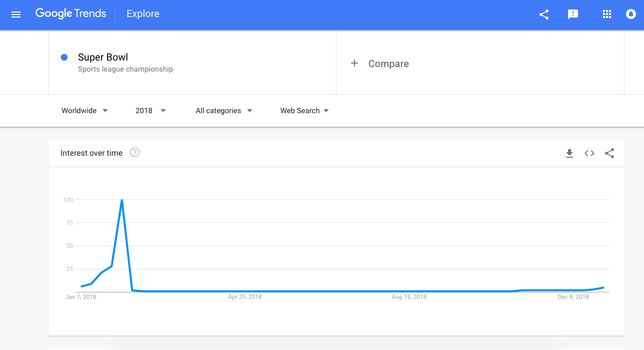Screen dimensions: 644x350
Task: Open the Worldwide region dropdown
Action: (x=84, y=110)
